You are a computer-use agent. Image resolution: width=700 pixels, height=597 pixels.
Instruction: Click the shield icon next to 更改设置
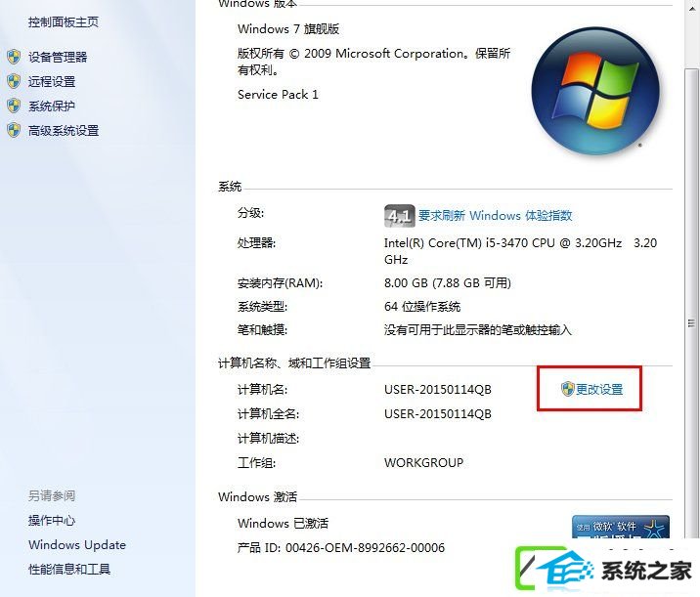567,389
